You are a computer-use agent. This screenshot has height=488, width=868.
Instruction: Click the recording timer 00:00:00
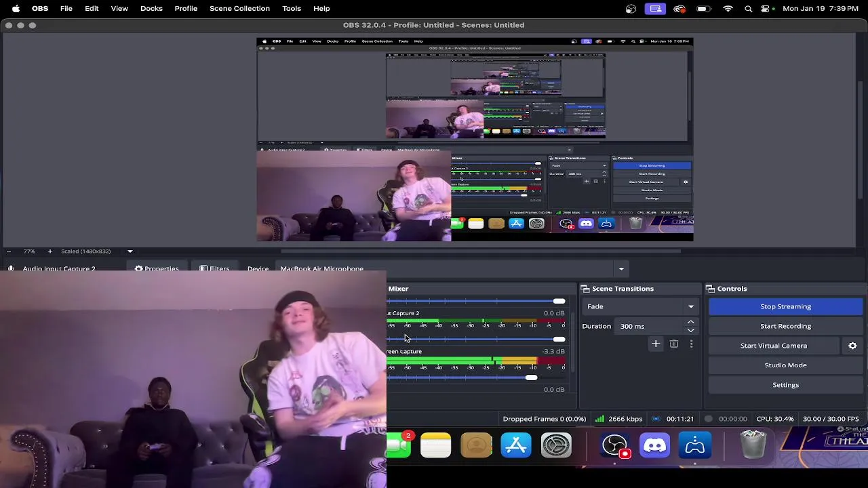732,419
